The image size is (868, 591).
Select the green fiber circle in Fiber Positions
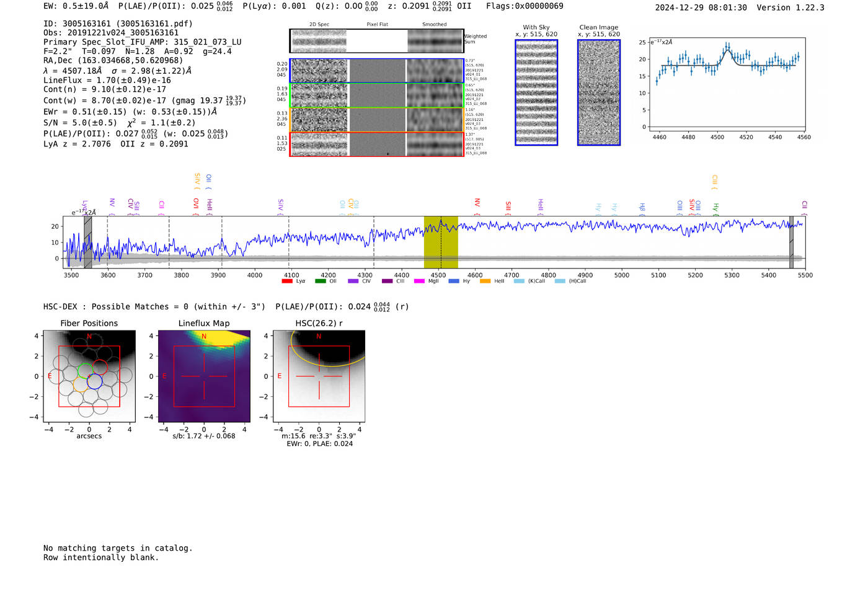(x=85, y=370)
